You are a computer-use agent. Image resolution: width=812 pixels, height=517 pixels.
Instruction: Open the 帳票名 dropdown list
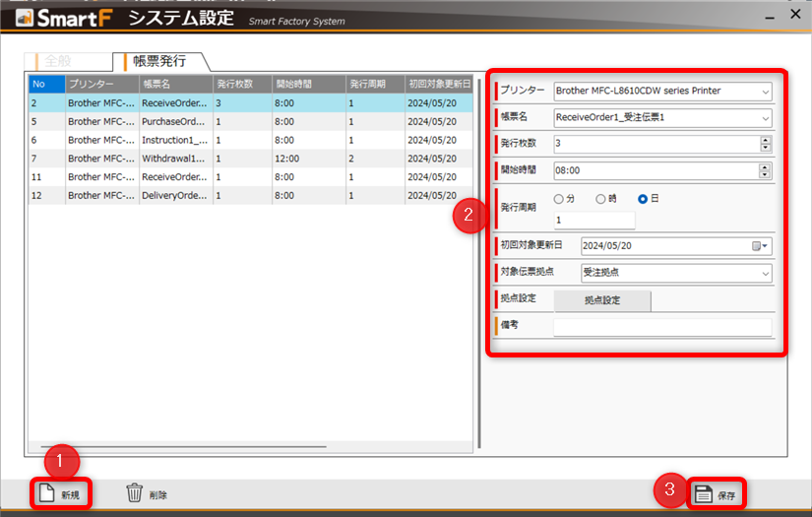pos(765,118)
